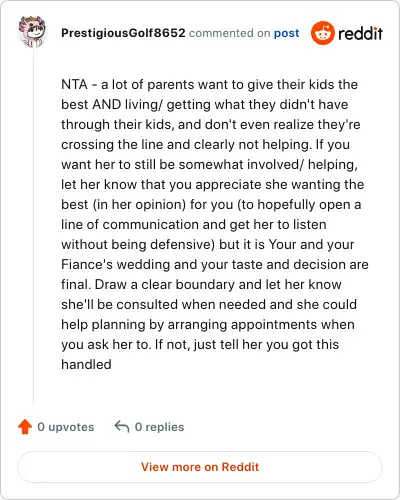This screenshot has width=400, height=500.
Task: Upvote the comment with the orange arrow
Action: 25,427
